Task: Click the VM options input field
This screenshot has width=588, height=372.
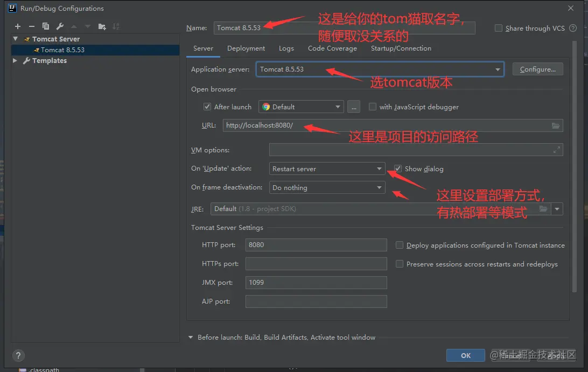Action: [x=416, y=150]
